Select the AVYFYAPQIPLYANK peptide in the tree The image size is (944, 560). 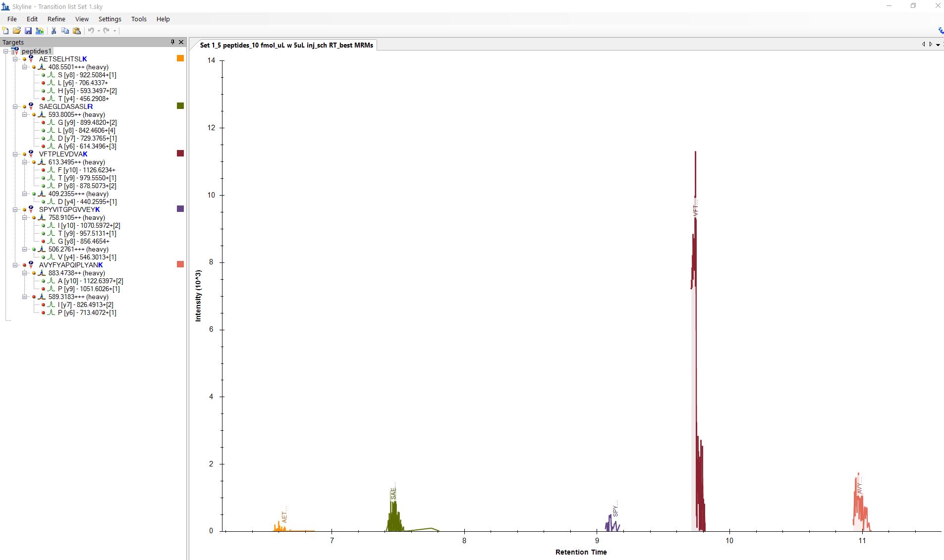click(70, 265)
